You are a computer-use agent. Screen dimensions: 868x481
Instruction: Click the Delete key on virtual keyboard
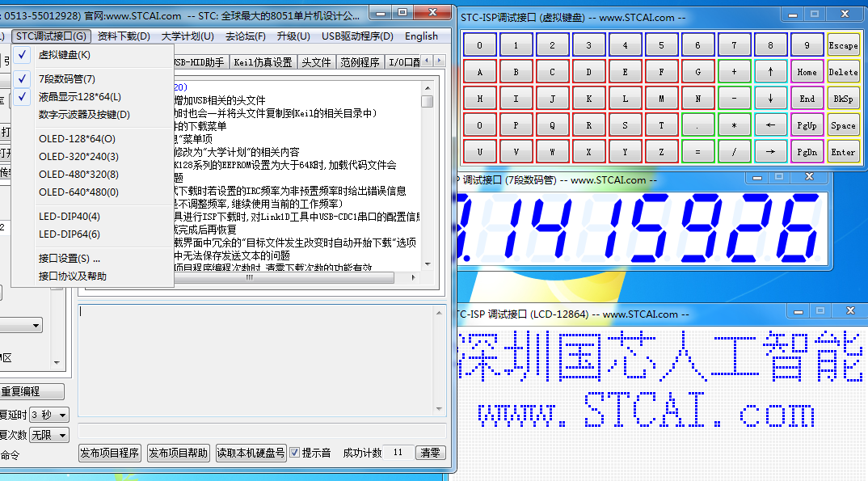click(x=843, y=72)
